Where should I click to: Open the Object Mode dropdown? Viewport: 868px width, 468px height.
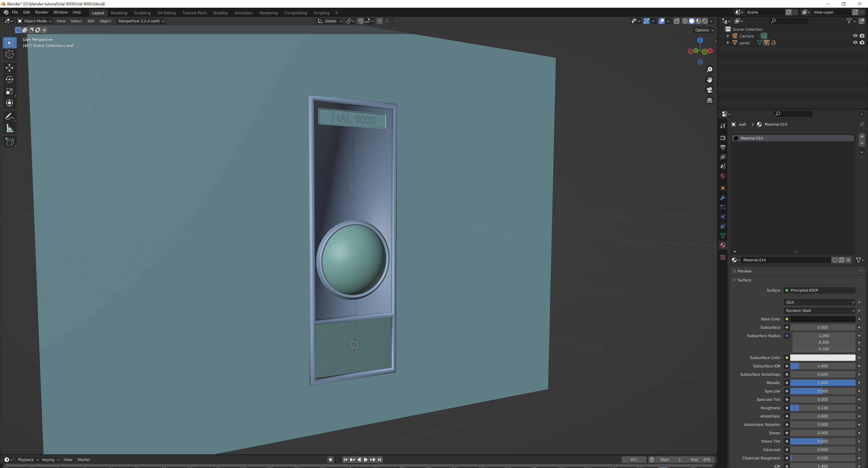(x=34, y=21)
